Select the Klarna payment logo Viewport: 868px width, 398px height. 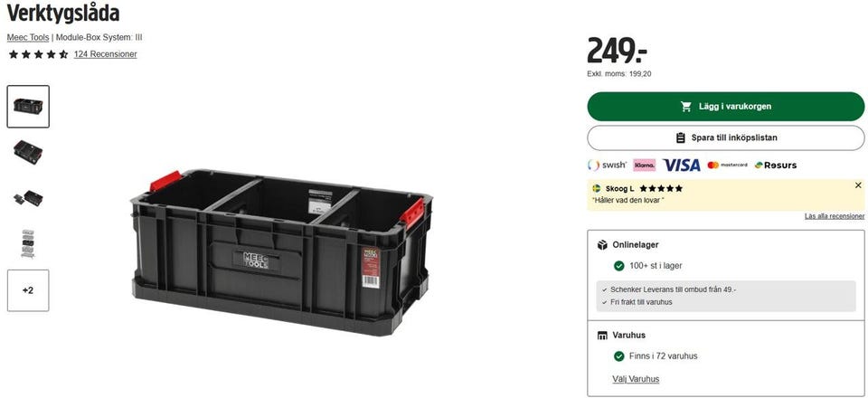click(x=645, y=165)
